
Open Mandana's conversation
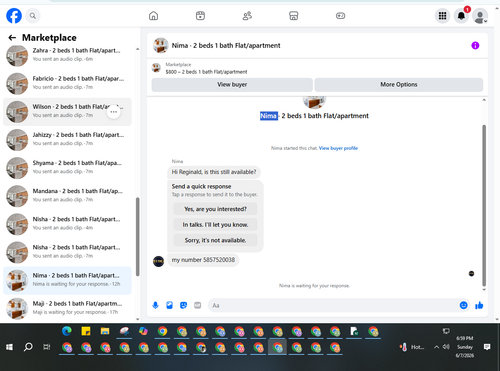67,196
